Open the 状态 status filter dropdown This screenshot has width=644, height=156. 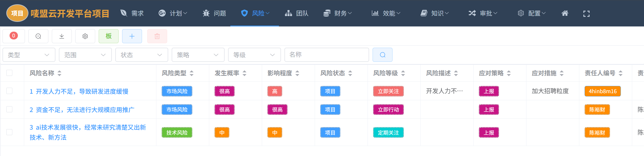[x=141, y=55]
